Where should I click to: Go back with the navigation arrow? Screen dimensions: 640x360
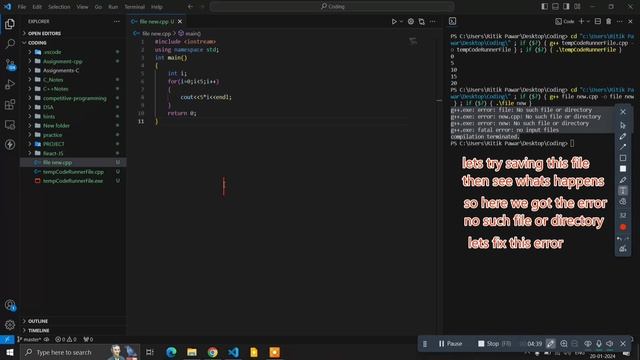click(x=191, y=7)
